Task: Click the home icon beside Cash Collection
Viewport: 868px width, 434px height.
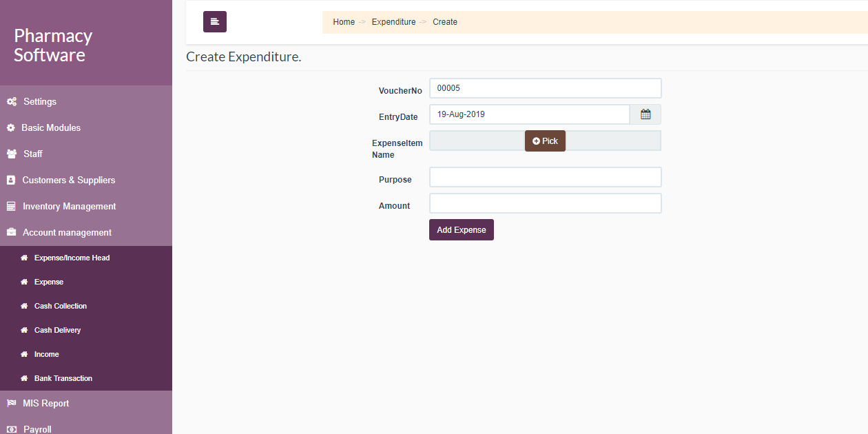Action: (x=24, y=306)
